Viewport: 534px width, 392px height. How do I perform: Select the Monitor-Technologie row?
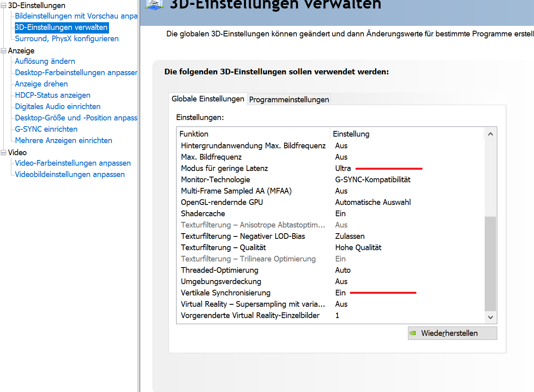point(330,179)
